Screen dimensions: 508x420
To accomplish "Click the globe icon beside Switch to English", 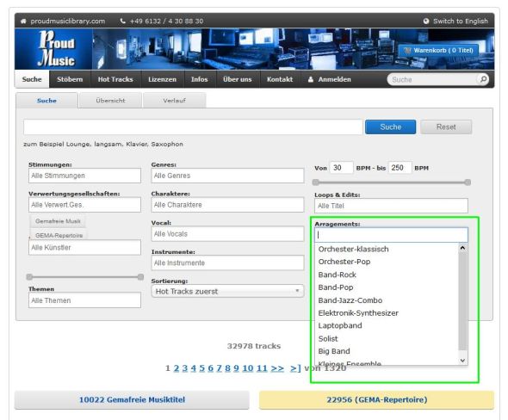I will pos(425,22).
